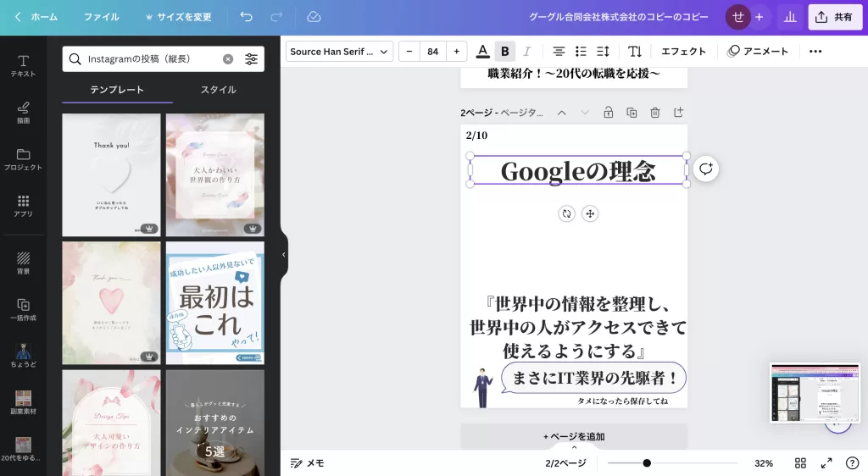
Task: Open サイズを変更 (Resize) menu
Action: [178, 17]
